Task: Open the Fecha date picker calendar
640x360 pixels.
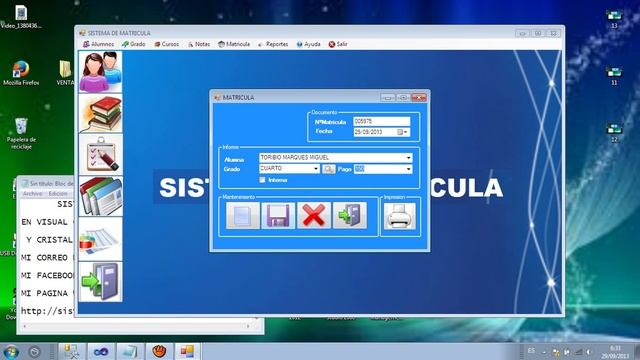Action: pyautogui.click(x=402, y=132)
